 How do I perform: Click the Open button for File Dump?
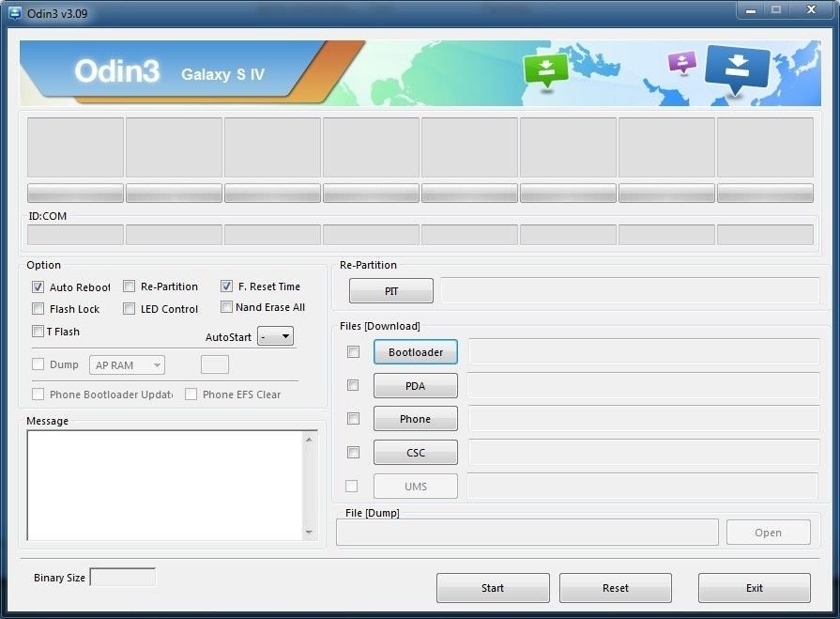[769, 533]
